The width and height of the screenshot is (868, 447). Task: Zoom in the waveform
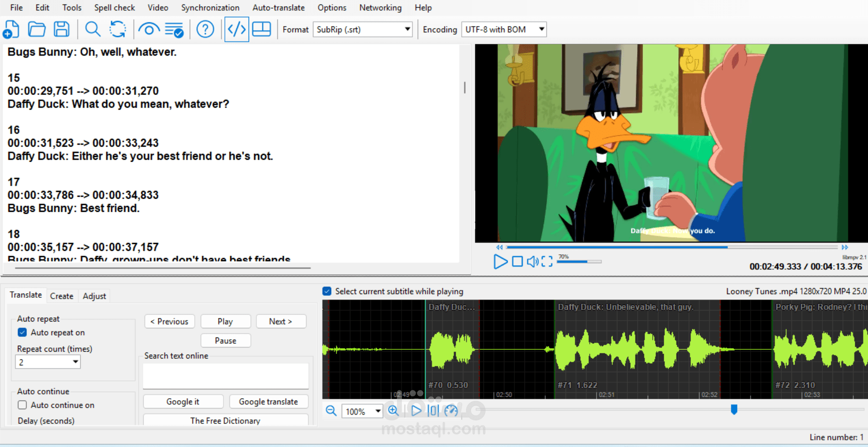pyautogui.click(x=393, y=411)
